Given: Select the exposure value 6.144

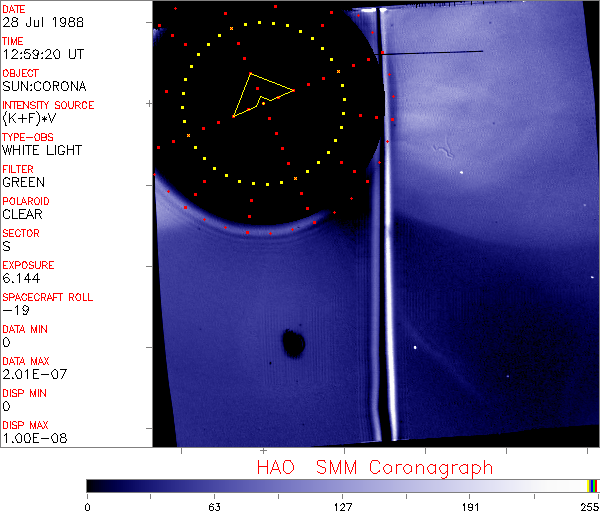Looking at the screenshot, I should point(21,278).
